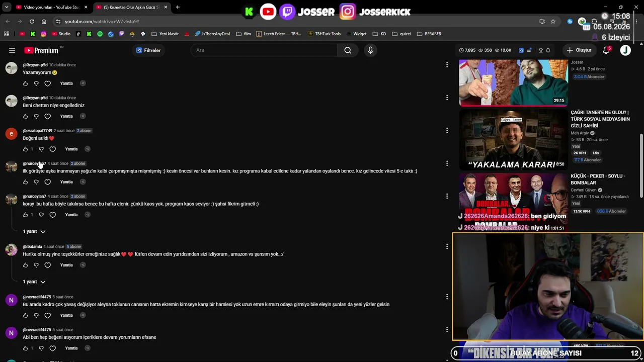This screenshot has height=362, width=644.
Task: Bookmark this page with the star icon
Action: coord(553,22)
